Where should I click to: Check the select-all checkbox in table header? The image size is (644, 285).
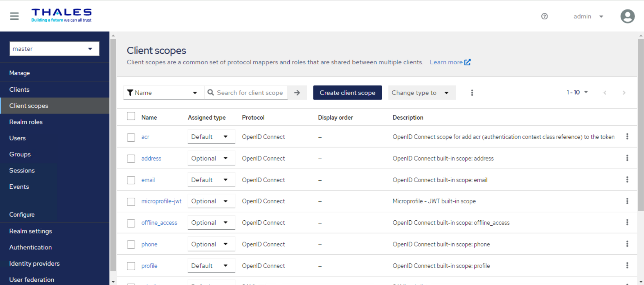point(131,116)
